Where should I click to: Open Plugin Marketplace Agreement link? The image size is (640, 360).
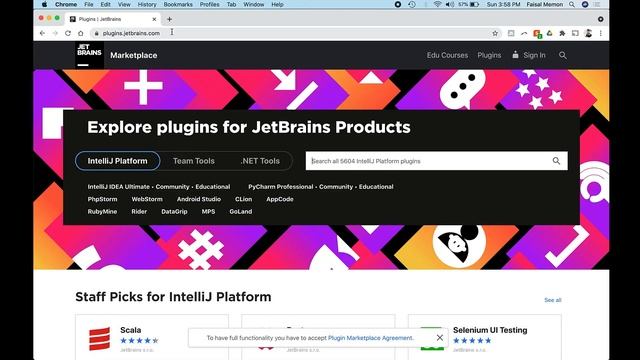pyautogui.click(x=371, y=338)
